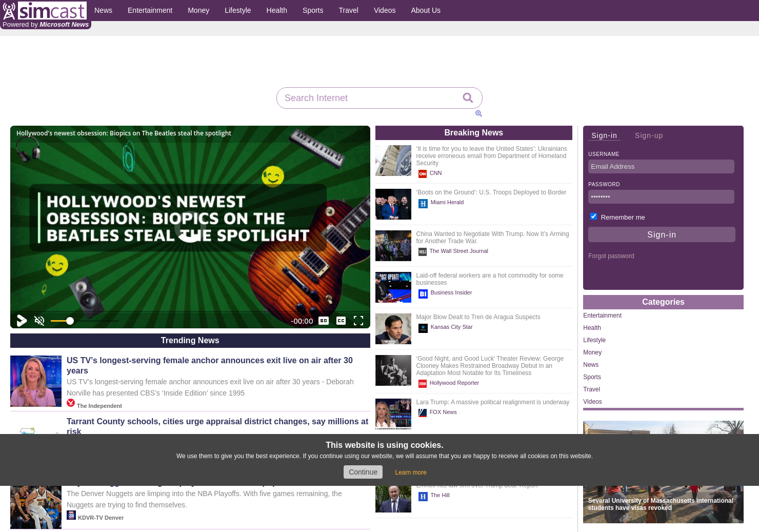Click the search magnifier icon

coord(467,98)
